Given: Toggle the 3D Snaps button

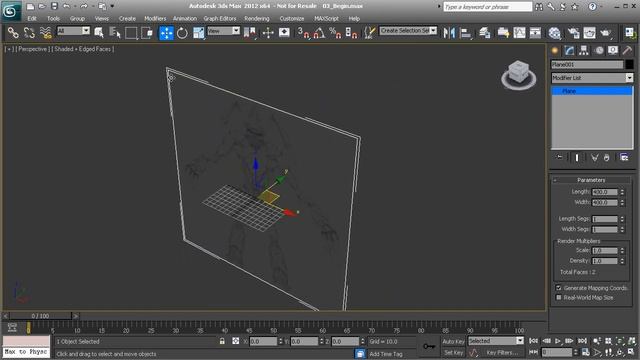Looking at the screenshot, I should [303, 32].
